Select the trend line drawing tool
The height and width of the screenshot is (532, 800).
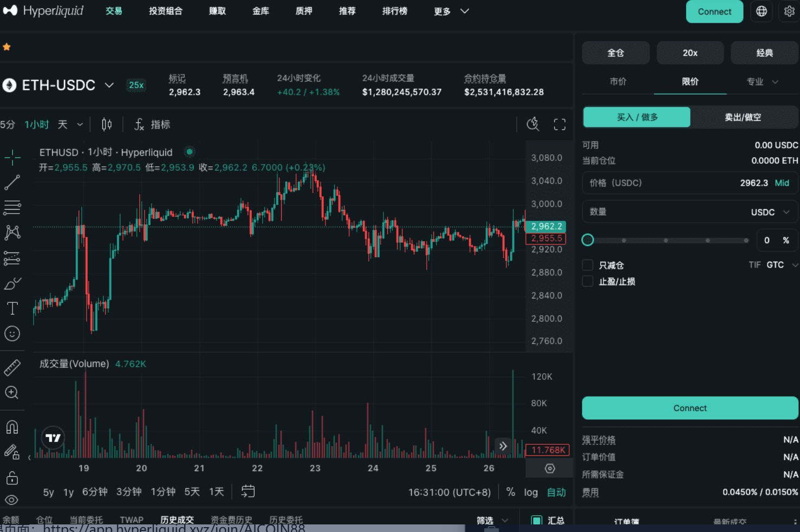[12, 183]
